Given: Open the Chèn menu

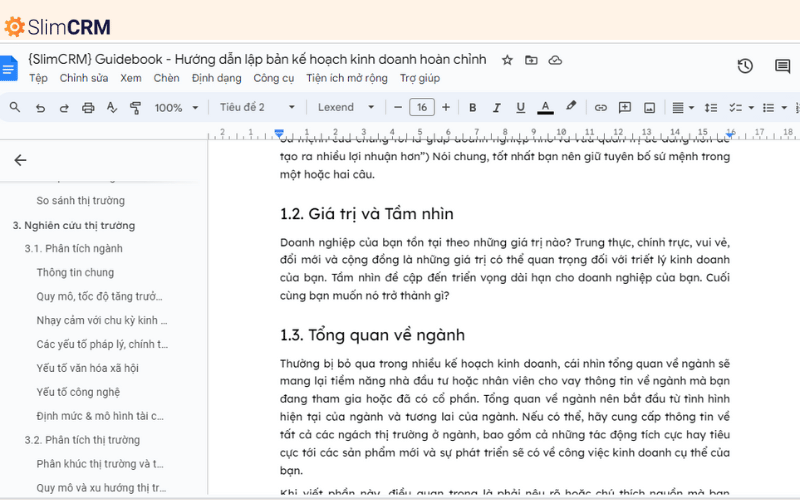Looking at the screenshot, I should click(x=166, y=78).
